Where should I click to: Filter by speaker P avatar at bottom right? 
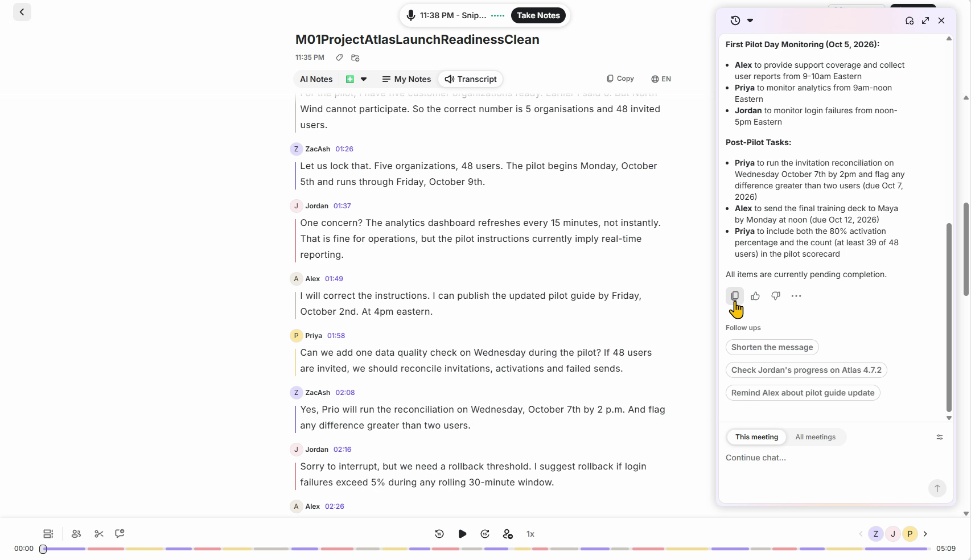click(910, 534)
